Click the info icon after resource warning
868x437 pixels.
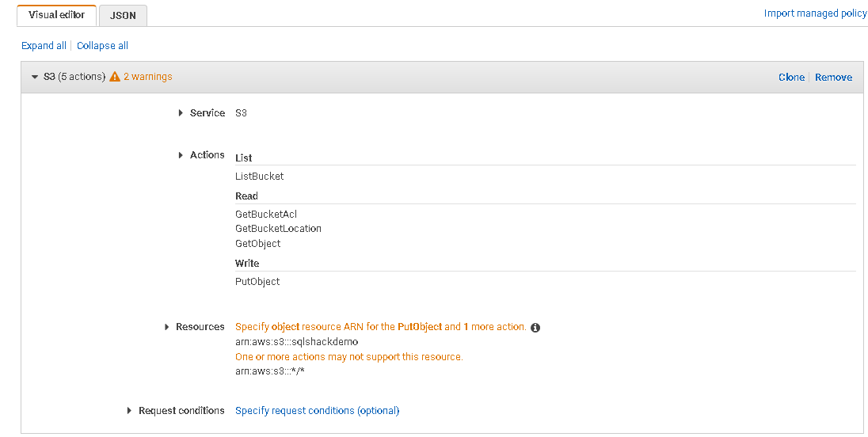(535, 328)
